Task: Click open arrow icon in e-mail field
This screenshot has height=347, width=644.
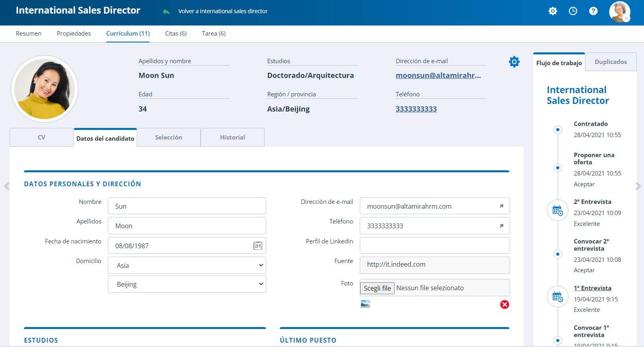Action: (x=501, y=206)
